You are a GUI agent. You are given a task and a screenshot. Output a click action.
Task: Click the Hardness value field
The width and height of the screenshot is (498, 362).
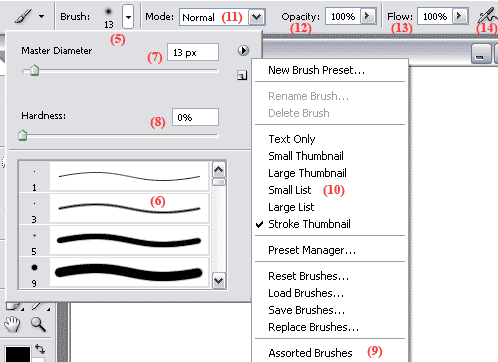[x=195, y=117]
